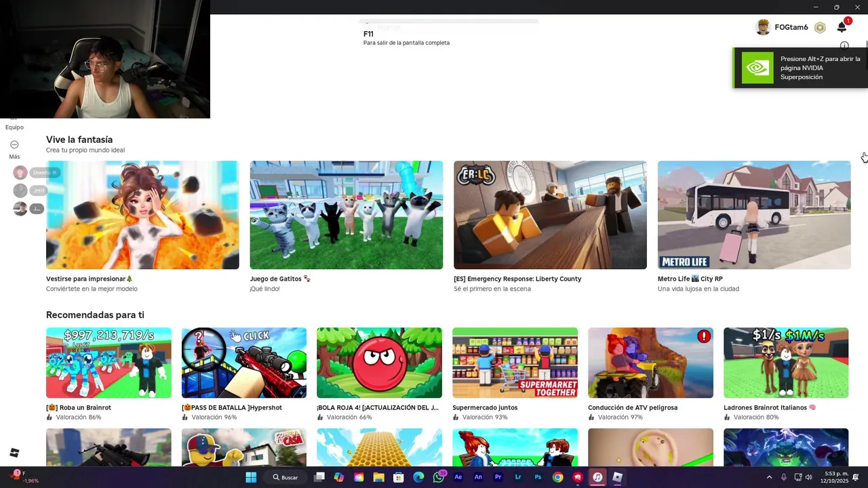This screenshot has width=868, height=488.
Task: Click the Conducción de ATV peligrosa title
Action: pos(633,407)
